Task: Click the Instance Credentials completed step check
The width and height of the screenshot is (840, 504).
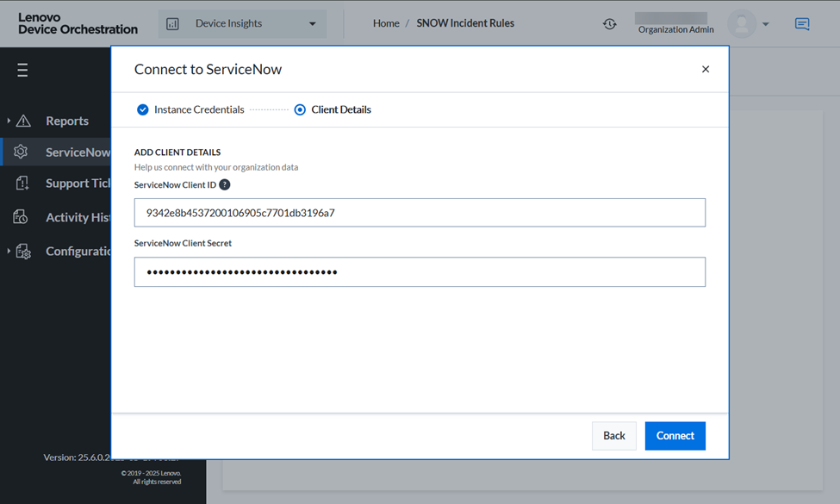Action: 143,109
